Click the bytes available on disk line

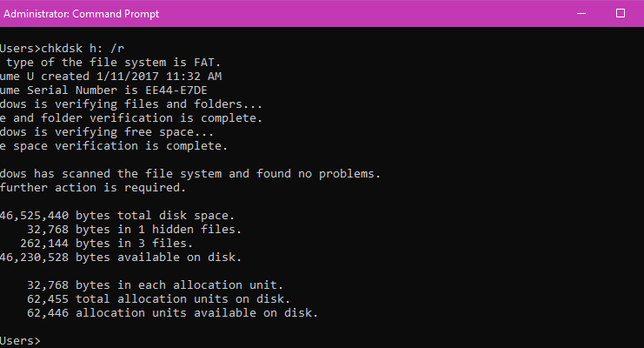[x=121, y=258]
